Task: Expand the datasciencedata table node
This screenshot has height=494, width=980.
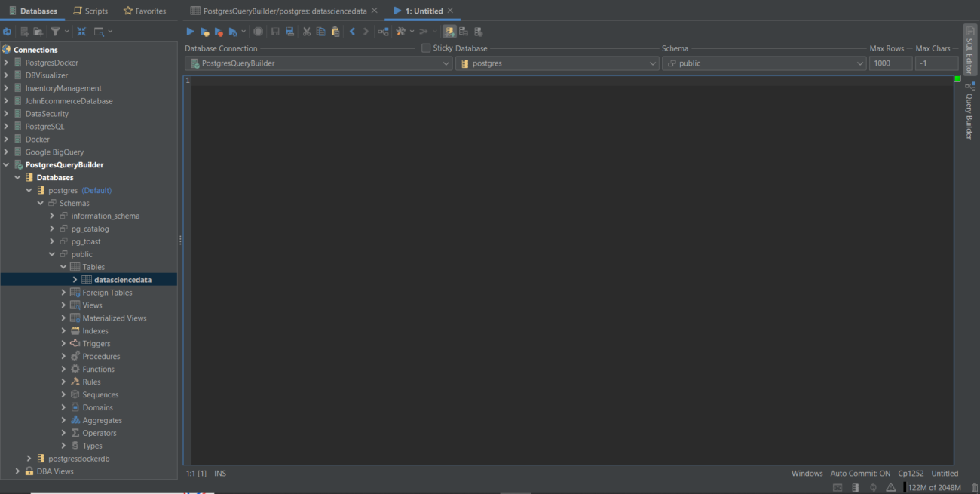Action: (75, 279)
